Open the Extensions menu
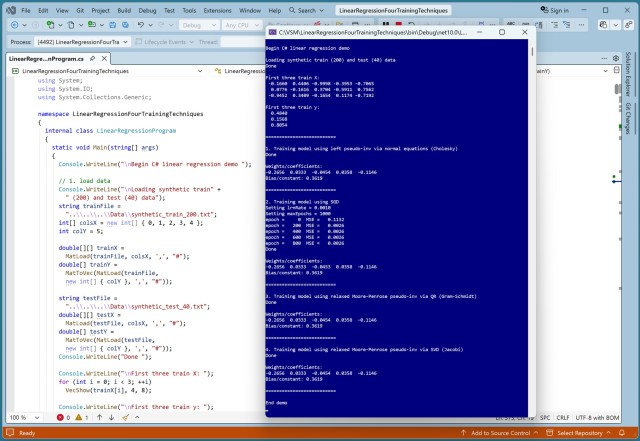The width and height of the screenshot is (640, 441). pos(218,8)
